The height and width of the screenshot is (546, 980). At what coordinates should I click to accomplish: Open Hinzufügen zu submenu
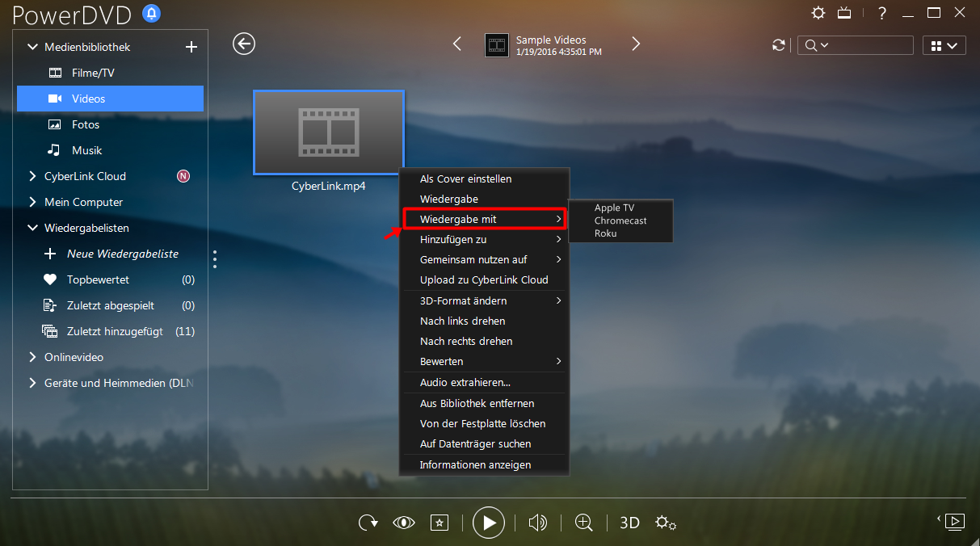485,239
